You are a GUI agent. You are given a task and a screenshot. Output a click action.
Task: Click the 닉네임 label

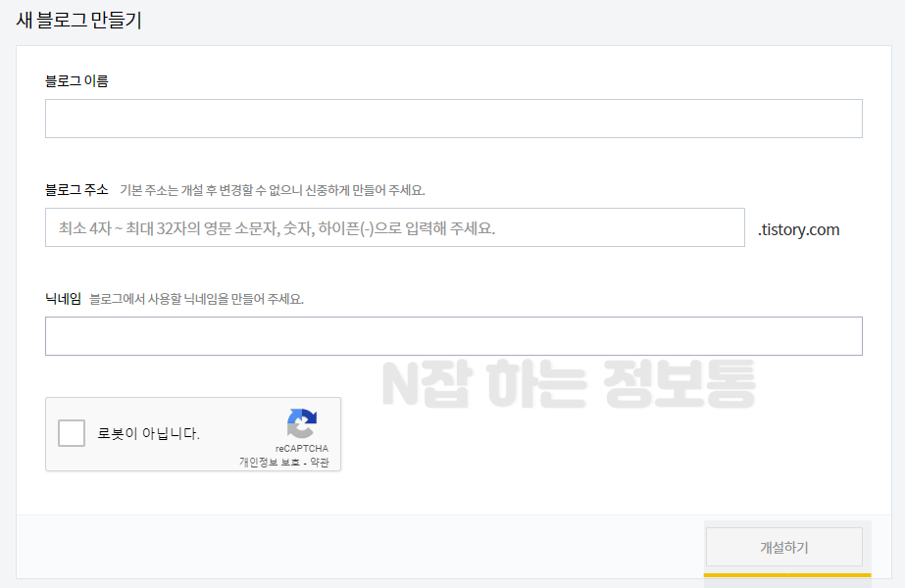(64, 298)
